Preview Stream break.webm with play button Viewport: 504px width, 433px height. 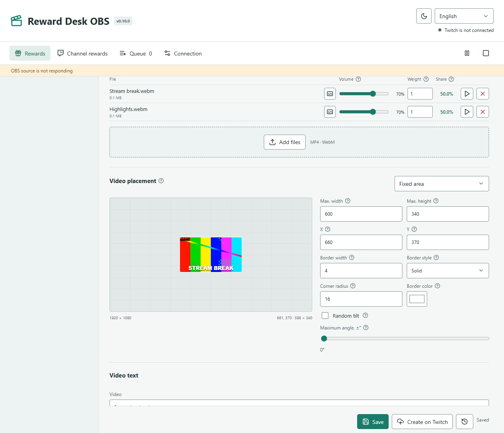pos(467,94)
